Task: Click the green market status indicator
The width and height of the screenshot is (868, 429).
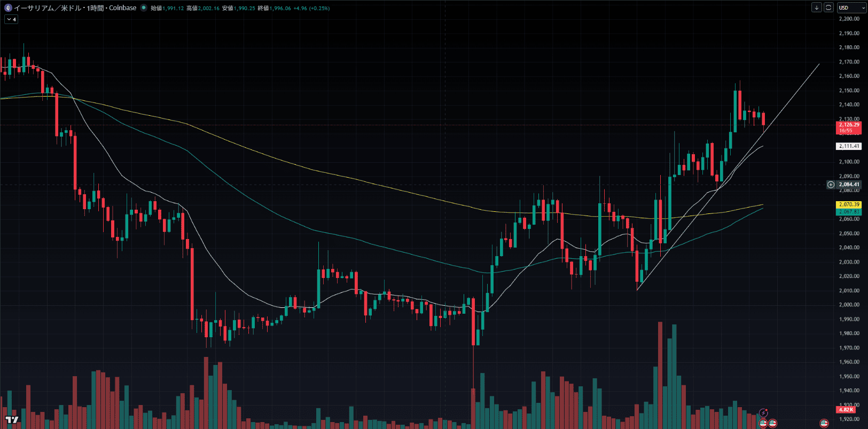Action: pos(143,8)
